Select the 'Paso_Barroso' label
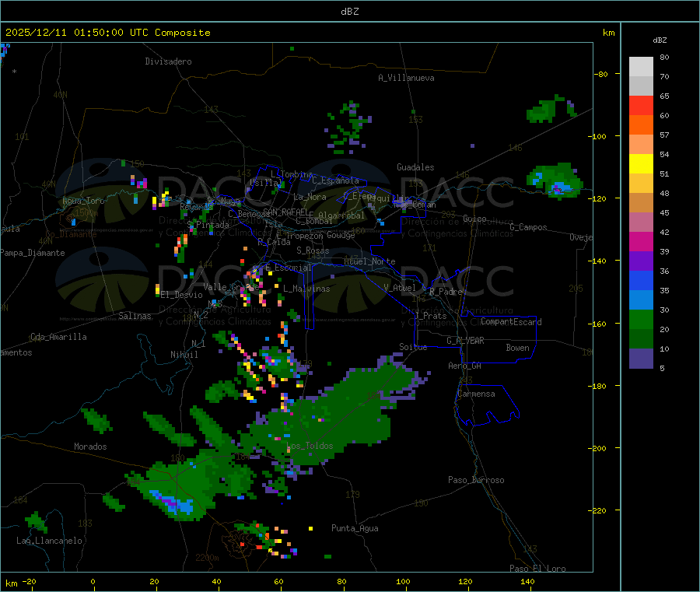Viewport: 700px width, 592px height. tap(476, 480)
